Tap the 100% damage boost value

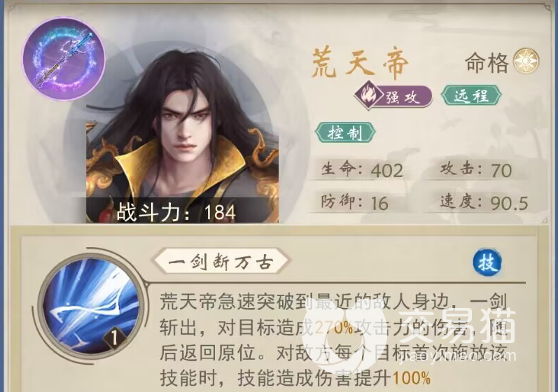[412, 378]
